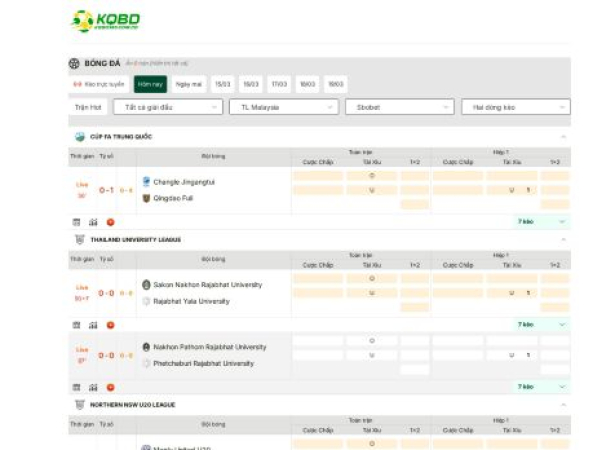Expand 7 kèo under Nakhon Pathom match
Image resolution: width=600 pixels, height=450 pixels.
pyautogui.click(x=541, y=387)
